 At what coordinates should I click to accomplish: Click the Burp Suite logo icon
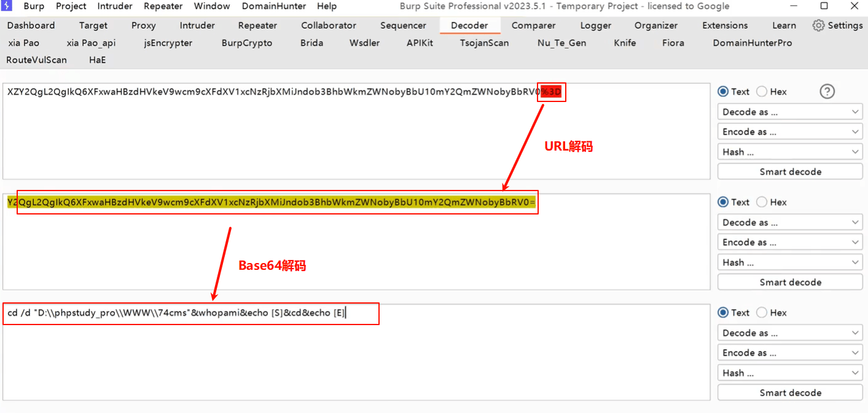click(x=7, y=6)
